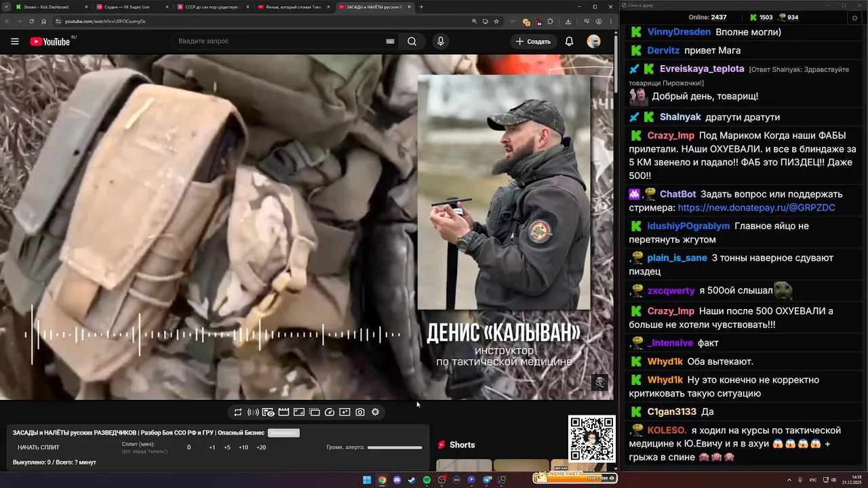Click the sound-wave audio icon in the player toolbar

point(253,412)
